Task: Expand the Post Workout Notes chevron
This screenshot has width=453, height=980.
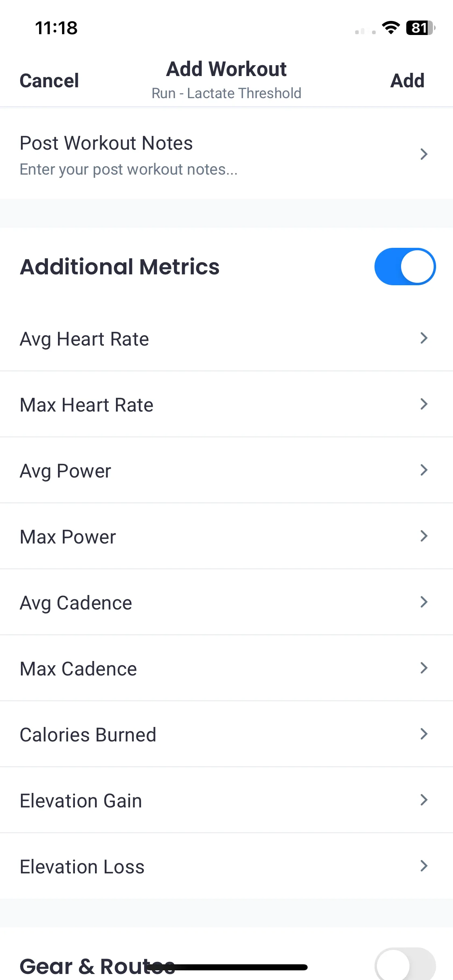Action: click(424, 154)
